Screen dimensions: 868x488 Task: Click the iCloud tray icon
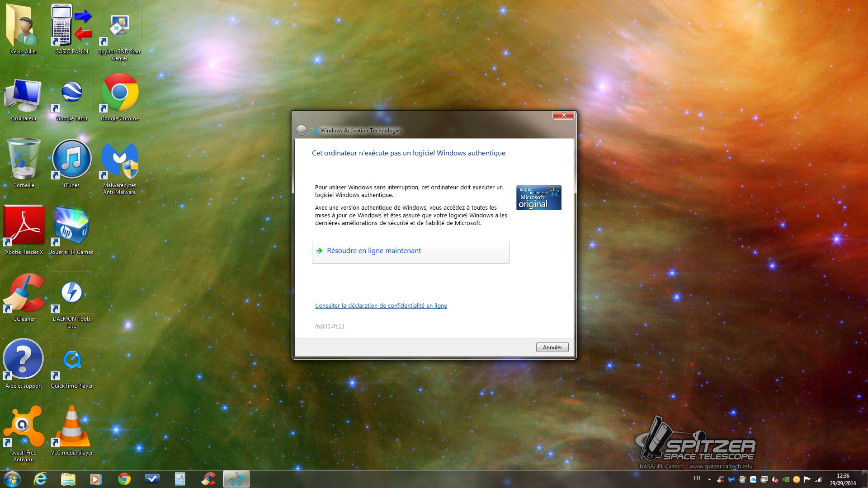(753, 479)
